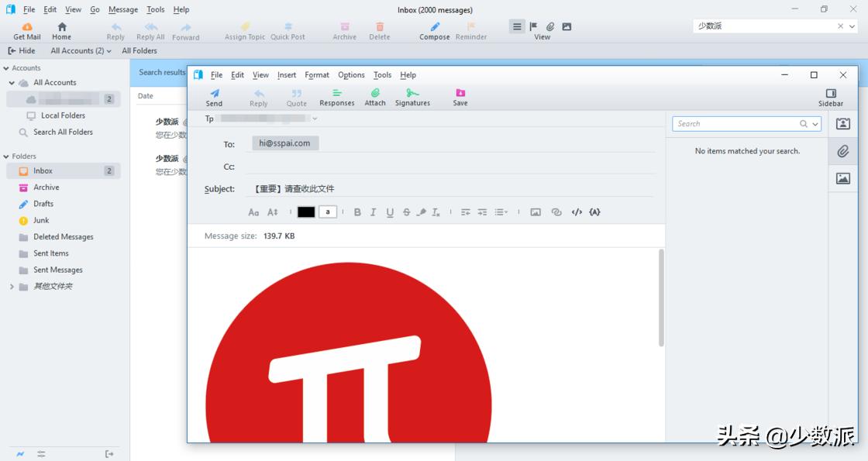Image resolution: width=868 pixels, height=461 pixels.
Task: Open the compose window Options menu
Action: click(351, 74)
